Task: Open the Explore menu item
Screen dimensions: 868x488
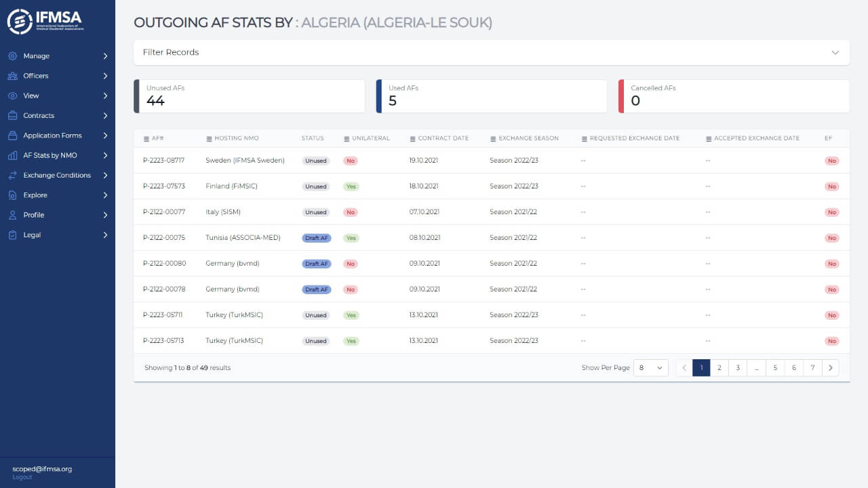Action: [x=58, y=195]
